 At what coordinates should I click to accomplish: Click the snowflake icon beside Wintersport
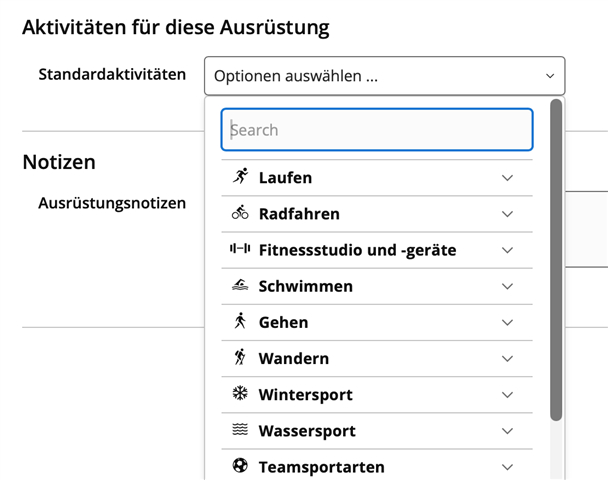coord(240,394)
